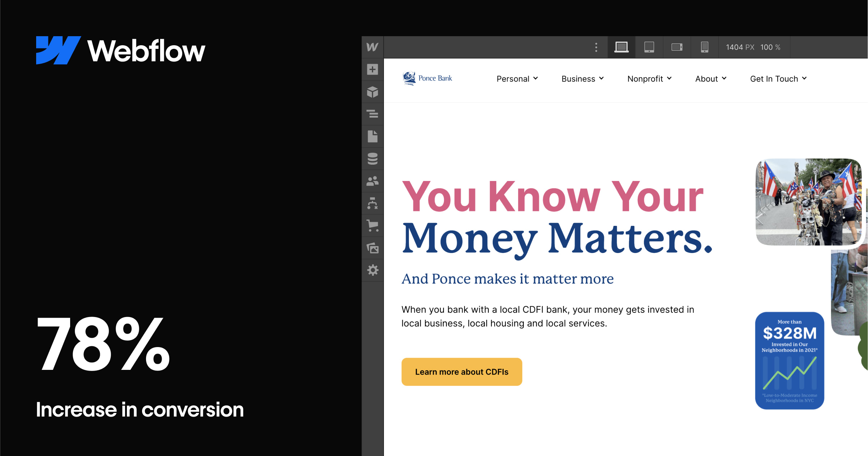
Task: Open the CMS Collections panel
Action: click(x=372, y=159)
